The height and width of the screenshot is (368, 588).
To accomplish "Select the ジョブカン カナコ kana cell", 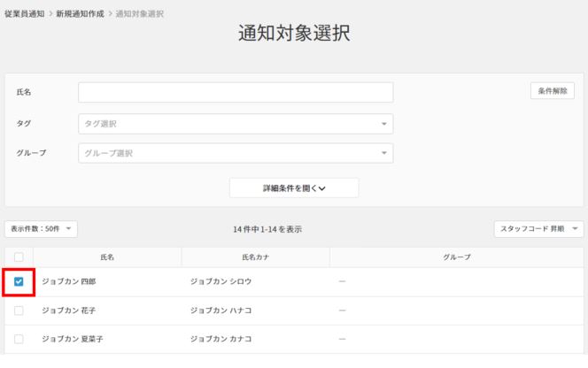I will (221, 339).
